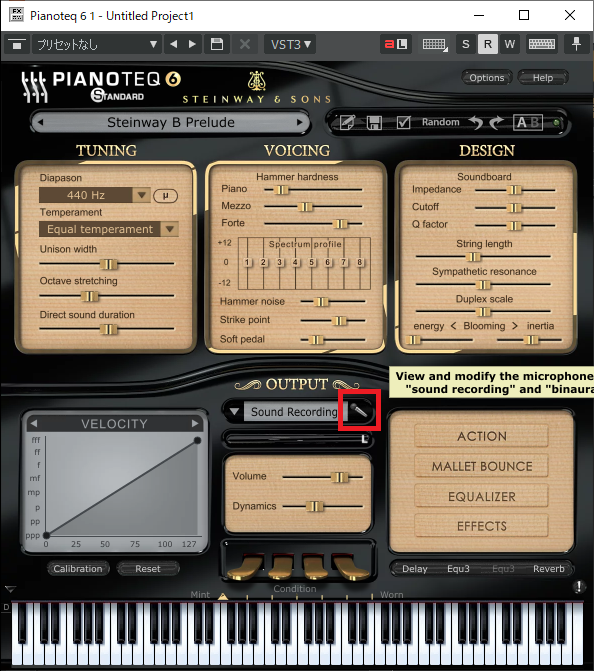Toggle the A/B comparison switch
Image resolution: width=594 pixels, height=671 pixels.
[528, 123]
